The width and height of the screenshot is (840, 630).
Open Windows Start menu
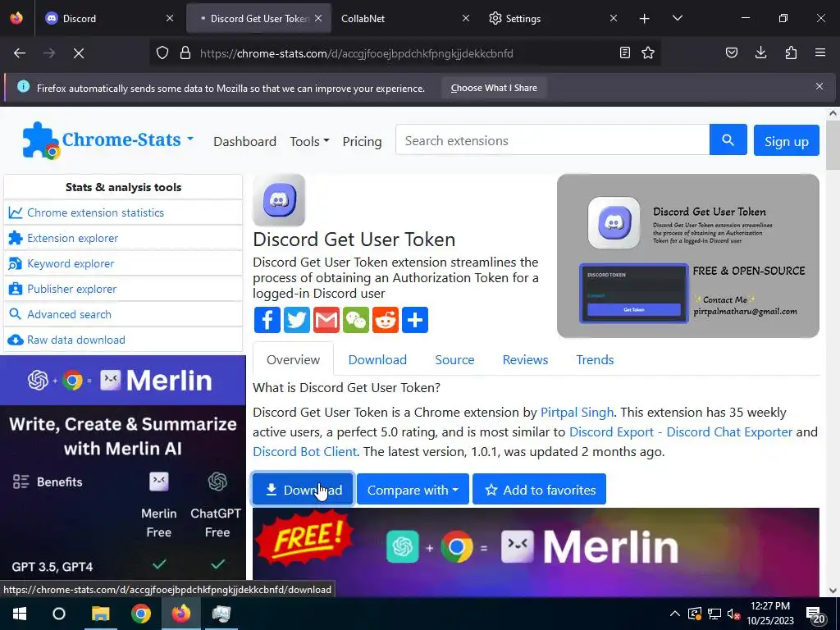click(20, 614)
